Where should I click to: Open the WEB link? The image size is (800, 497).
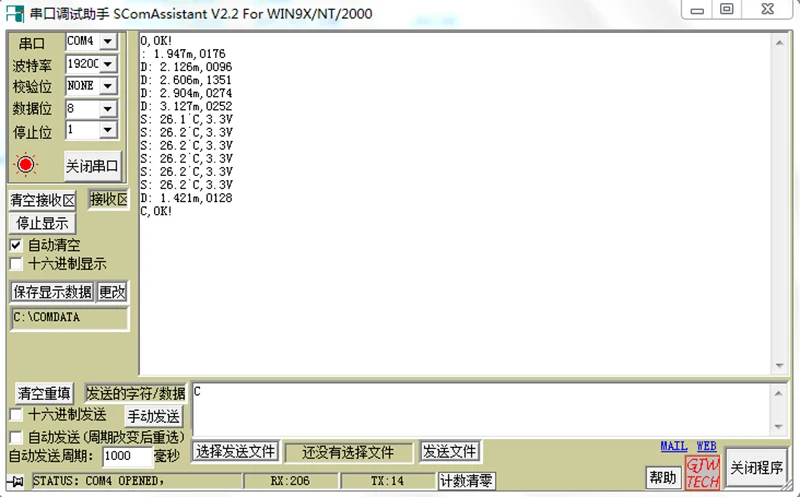[x=707, y=446]
